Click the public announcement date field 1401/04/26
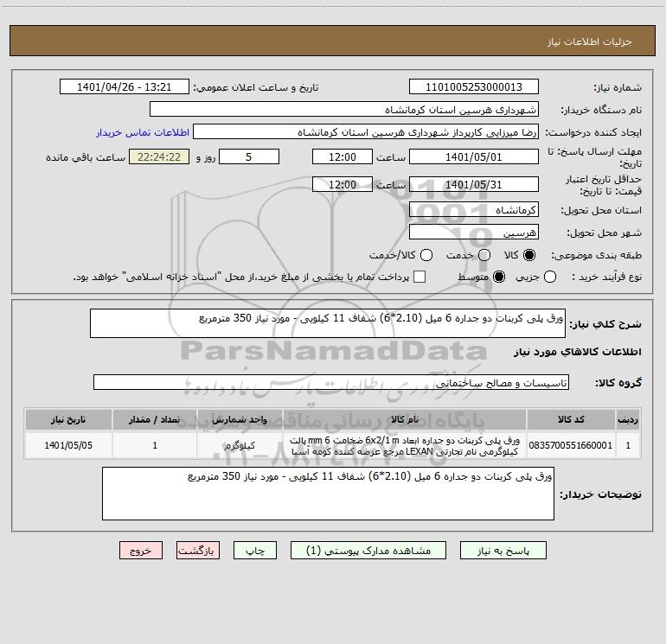 (x=125, y=87)
